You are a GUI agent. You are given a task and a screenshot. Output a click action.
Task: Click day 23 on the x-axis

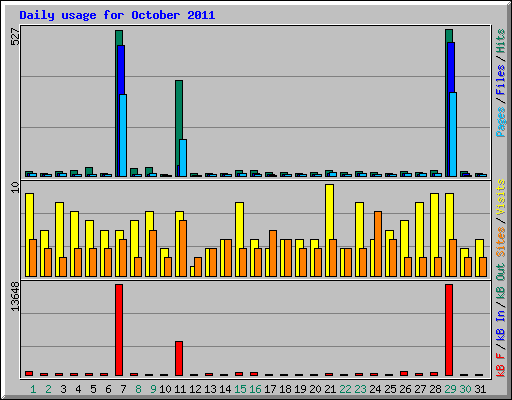(x=360, y=389)
